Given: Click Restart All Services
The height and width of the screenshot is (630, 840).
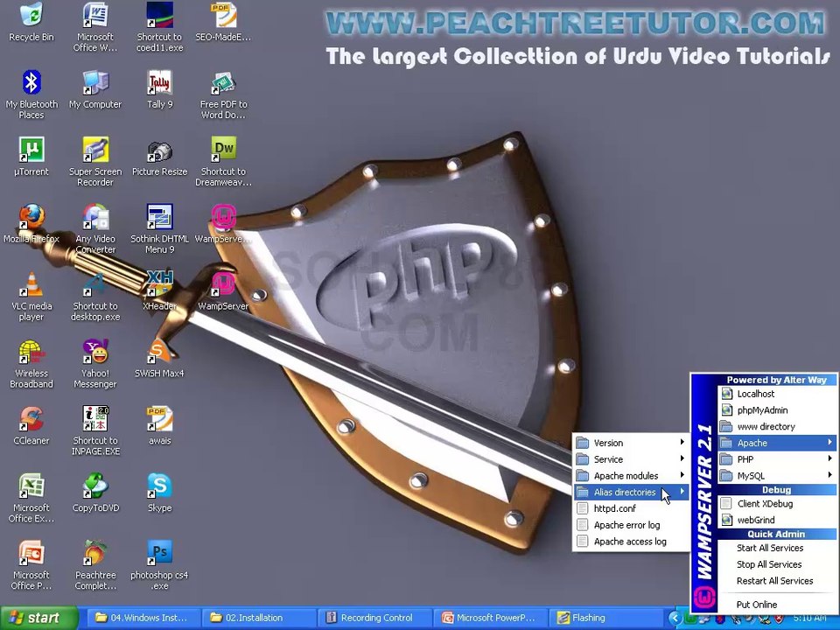Looking at the screenshot, I should pyautogui.click(x=777, y=581).
